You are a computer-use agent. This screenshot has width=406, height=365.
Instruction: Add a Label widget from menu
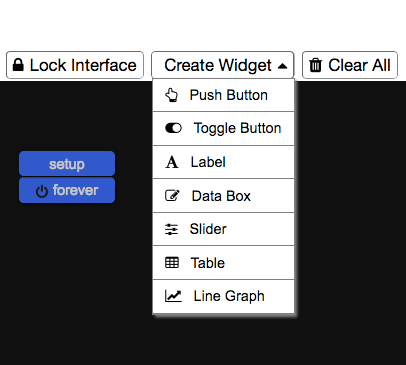tap(223, 162)
